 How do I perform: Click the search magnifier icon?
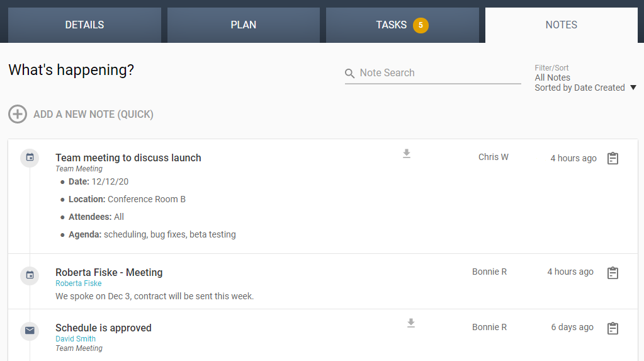(x=350, y=74)
